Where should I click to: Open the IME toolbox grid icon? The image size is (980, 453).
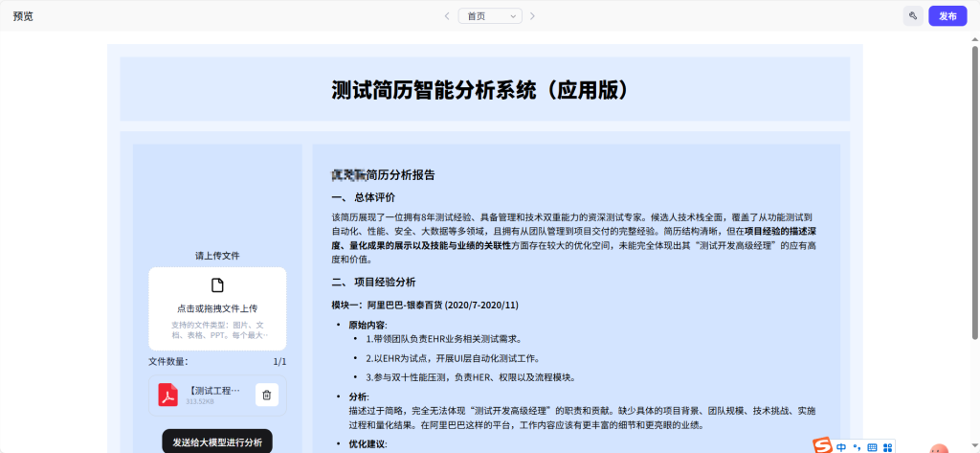pos(887,447)
